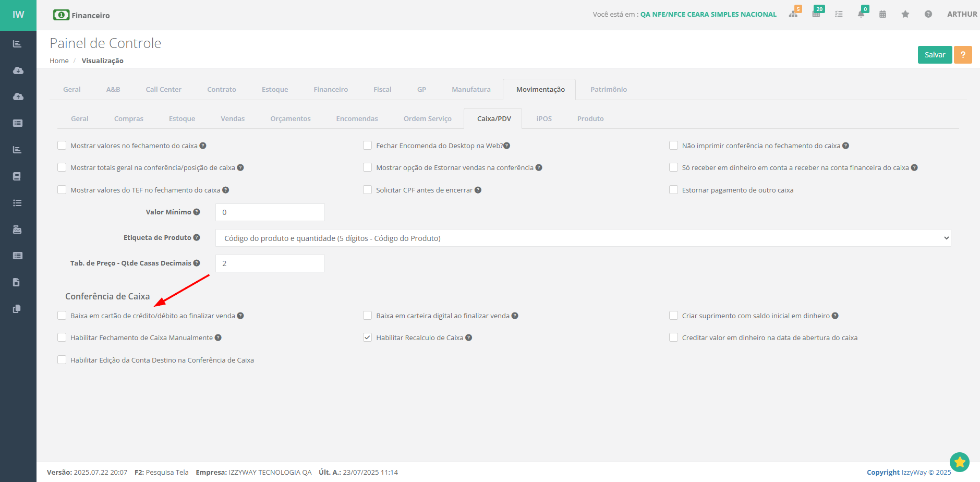
Task: Open the cash register sidebar icon
Action: tap(17, 230)
